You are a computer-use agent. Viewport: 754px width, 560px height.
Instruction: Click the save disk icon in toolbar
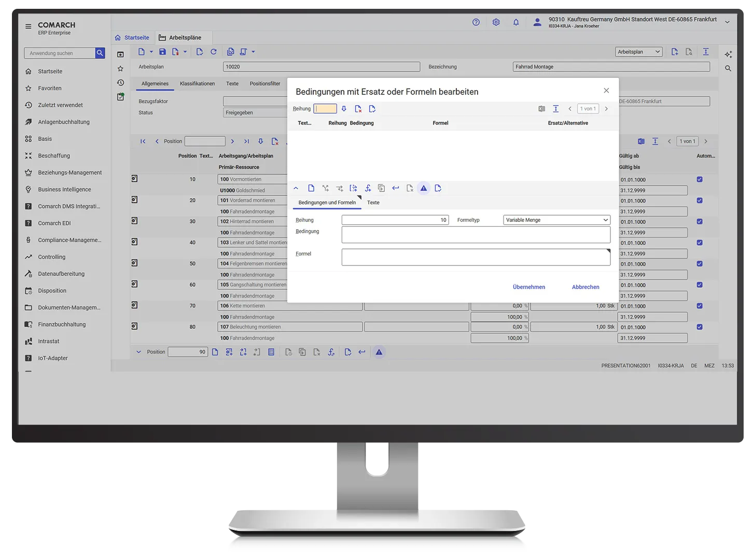coord(162,52)
